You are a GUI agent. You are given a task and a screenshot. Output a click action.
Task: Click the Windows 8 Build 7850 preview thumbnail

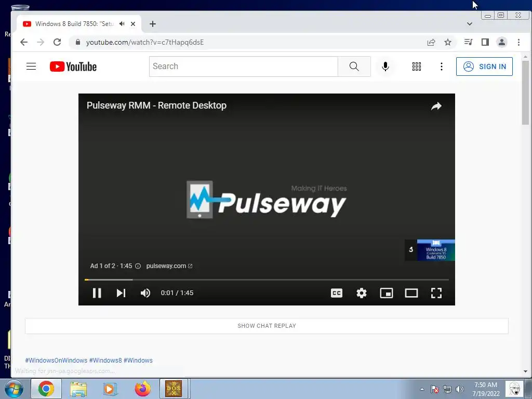[x=436, y=250]
